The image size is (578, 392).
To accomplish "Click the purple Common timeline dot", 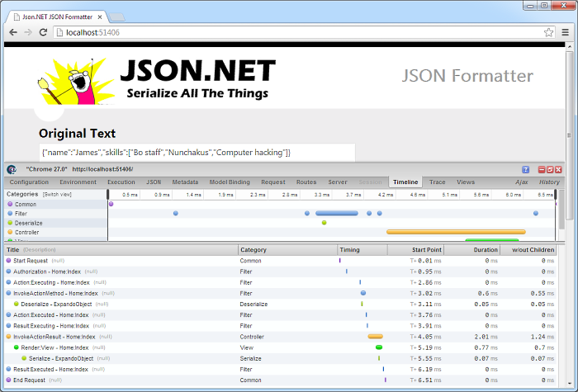I will coord(111,204).
